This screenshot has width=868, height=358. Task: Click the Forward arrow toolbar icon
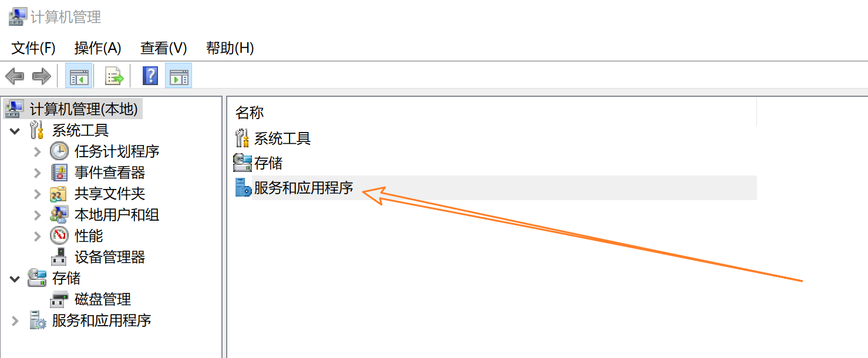click(42, 76)
